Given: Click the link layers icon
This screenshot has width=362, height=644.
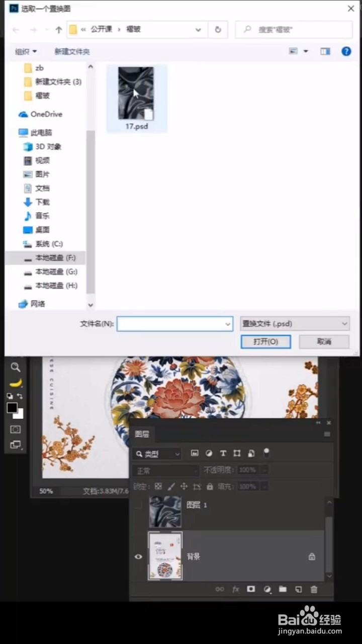Looking at the screenshot, I should pos(220,589).
